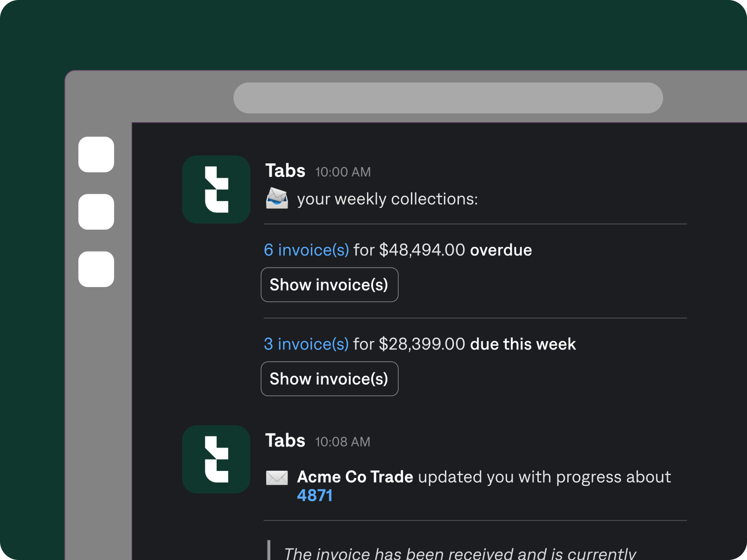This screenshot has width=747, height=560.
Task: Click the Tabs sender name at 10:00 AM
Action: coord(285,171)
